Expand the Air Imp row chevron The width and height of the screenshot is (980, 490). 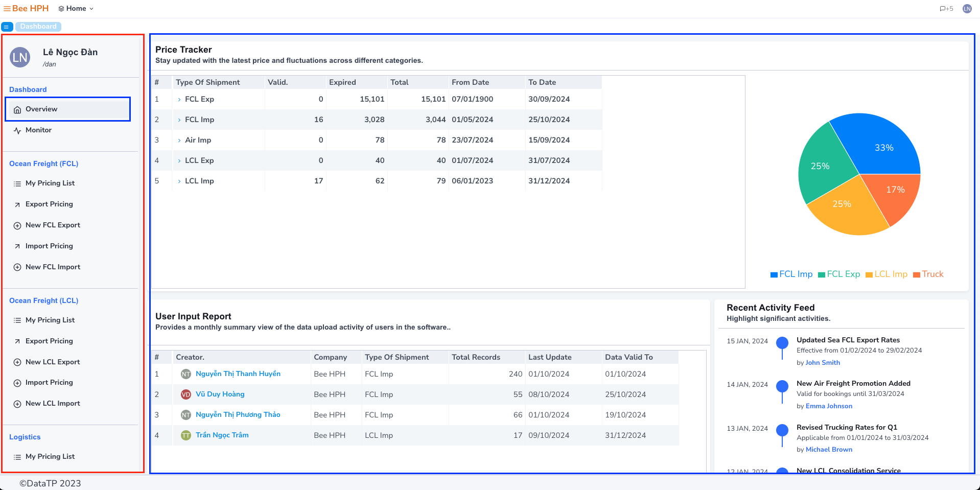click(x=179, y=141)
